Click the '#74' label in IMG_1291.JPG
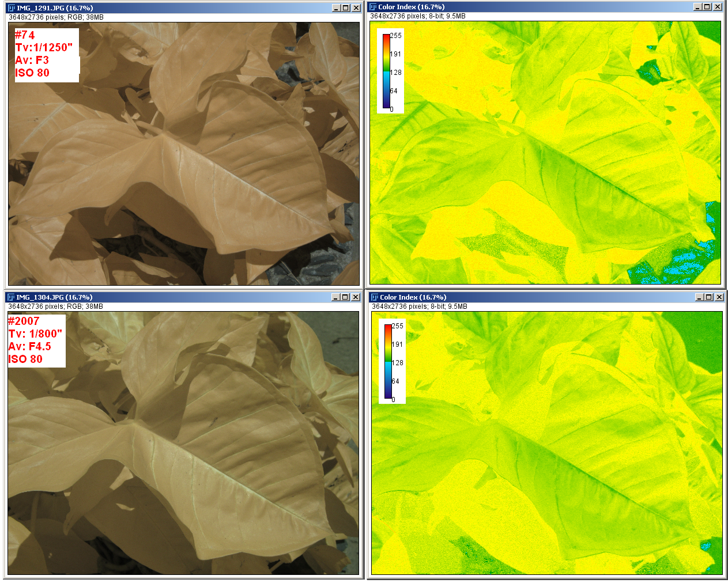 coord(25,35)
